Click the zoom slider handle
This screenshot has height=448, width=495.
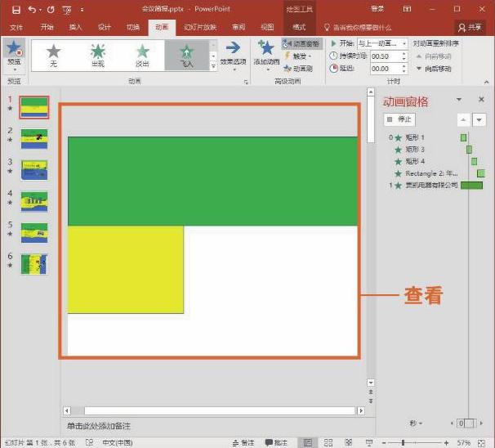coord(403,443)
